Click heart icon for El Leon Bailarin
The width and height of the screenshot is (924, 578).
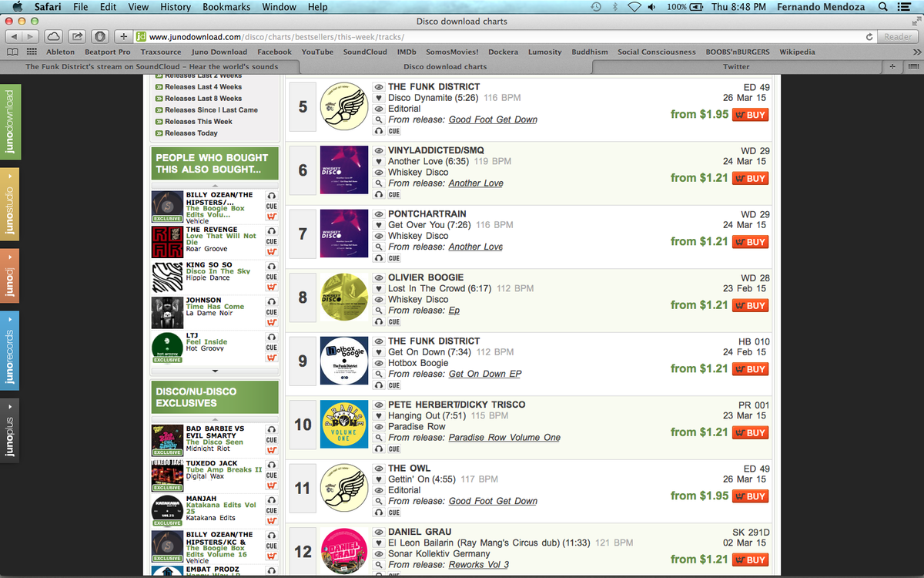(378, 543)
